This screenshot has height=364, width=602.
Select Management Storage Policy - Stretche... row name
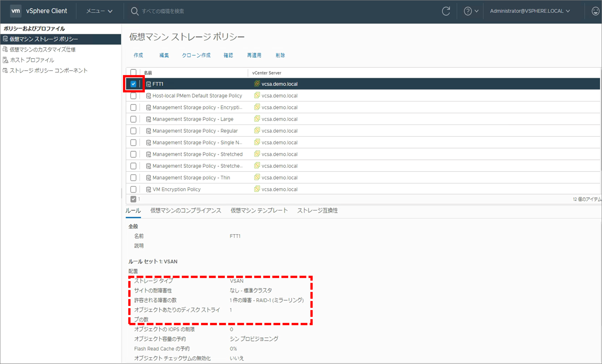[198, 166]
